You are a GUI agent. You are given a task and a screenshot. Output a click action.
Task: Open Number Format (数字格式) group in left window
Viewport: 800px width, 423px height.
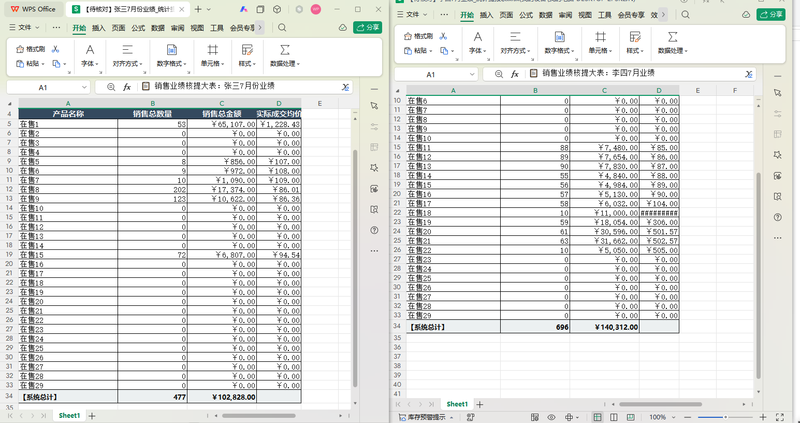172,56
